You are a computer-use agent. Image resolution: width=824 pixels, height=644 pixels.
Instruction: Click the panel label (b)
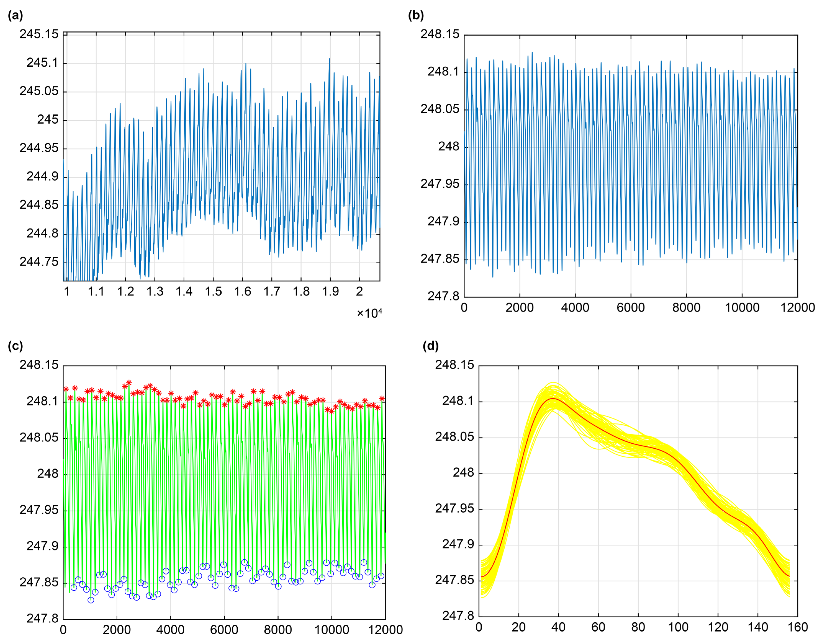[x=416, y=16]
